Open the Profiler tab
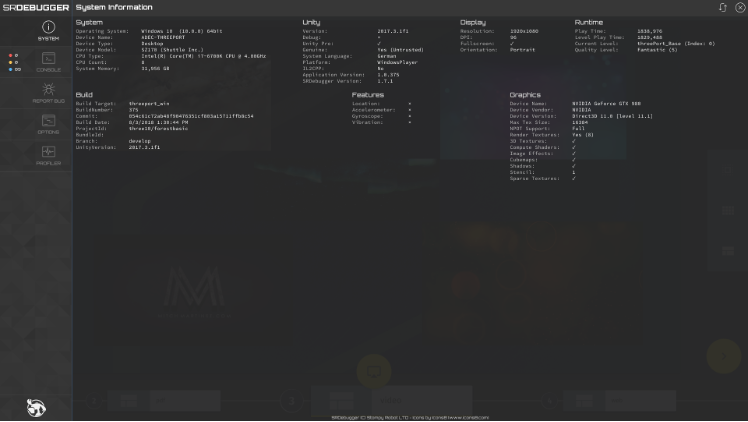 [48, 155]
